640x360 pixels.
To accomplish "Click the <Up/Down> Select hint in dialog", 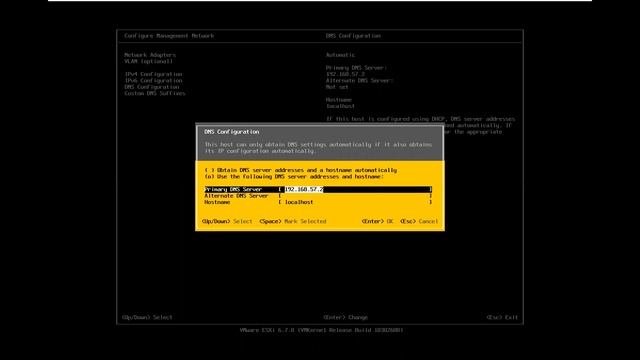I will click(x=227, y=221).
